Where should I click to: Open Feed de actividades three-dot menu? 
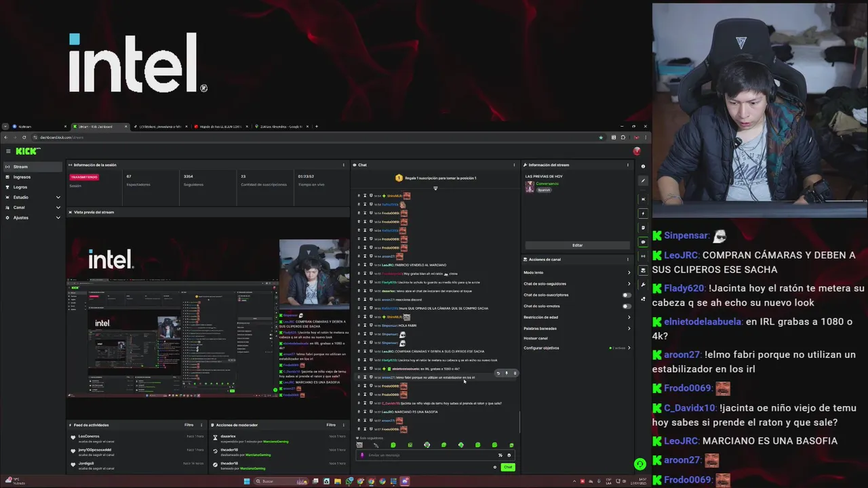[x=203, y=425]
